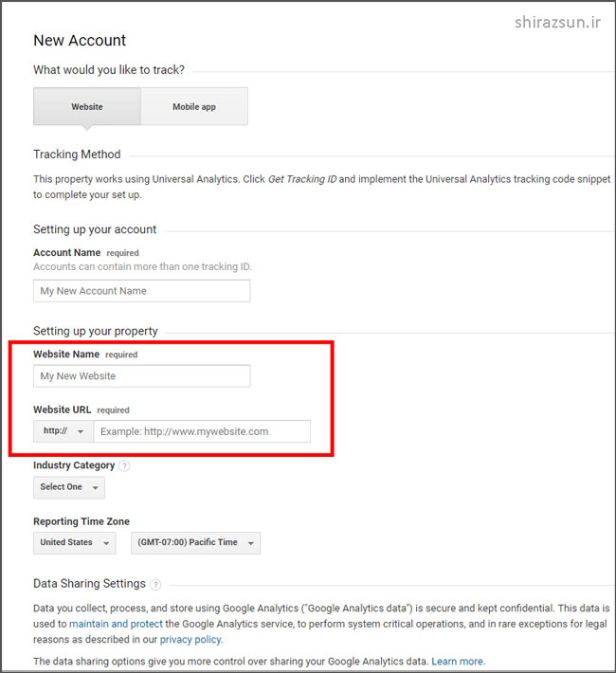Click the Website Name field label
Screen dimensions: 616x673
[68, 355]
